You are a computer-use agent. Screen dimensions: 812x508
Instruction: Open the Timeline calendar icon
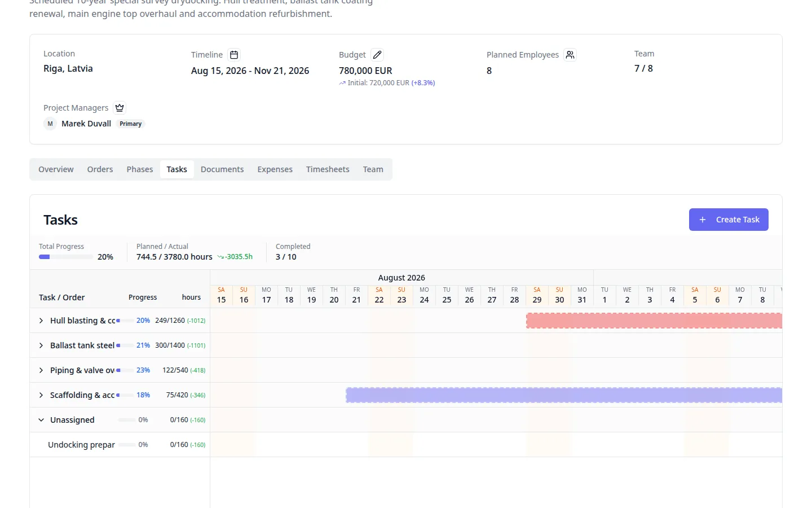pos(234,55)
